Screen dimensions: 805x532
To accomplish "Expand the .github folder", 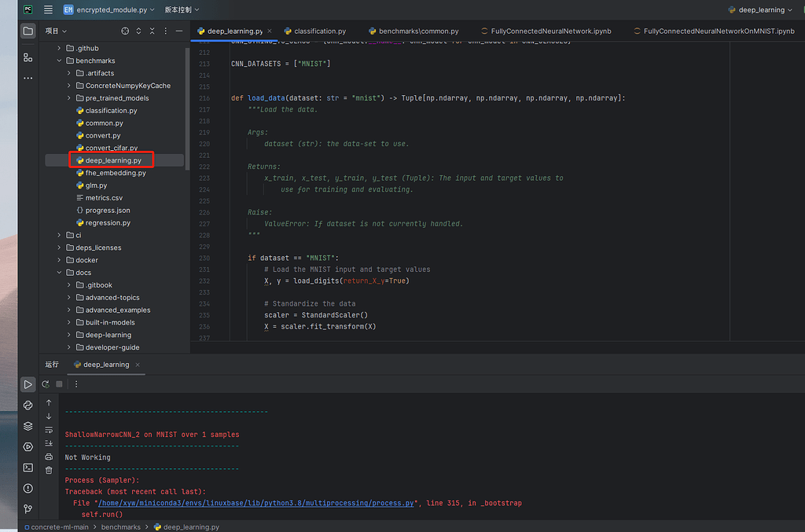I will click(57, 48).
